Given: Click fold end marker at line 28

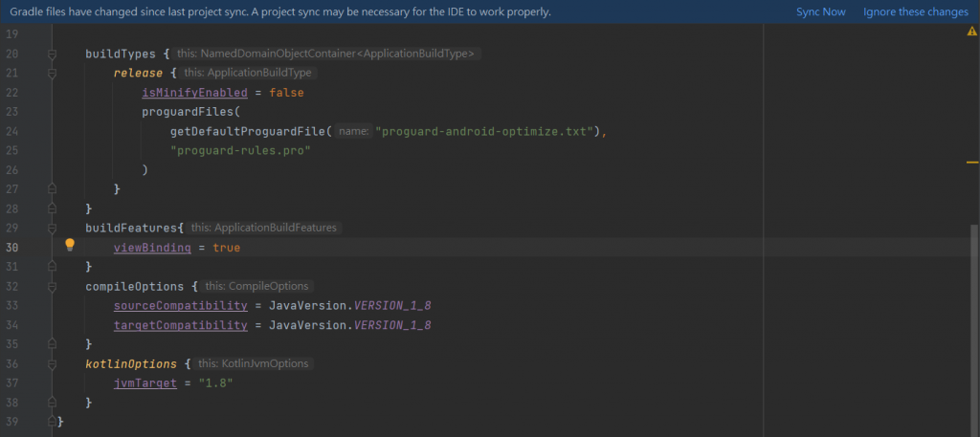Looking at the screenshot, I should pyautogui.click(x=52, y=208).
